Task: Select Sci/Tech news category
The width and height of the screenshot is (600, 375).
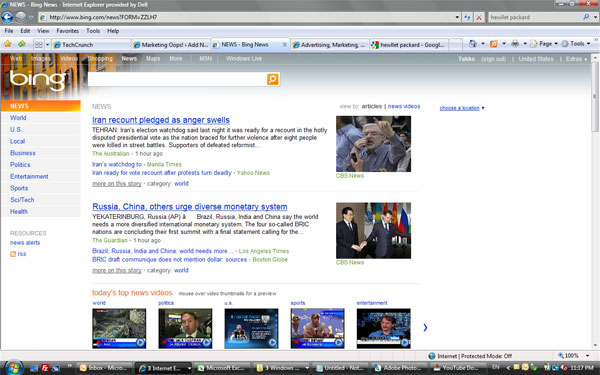Action: pos(22,200)
